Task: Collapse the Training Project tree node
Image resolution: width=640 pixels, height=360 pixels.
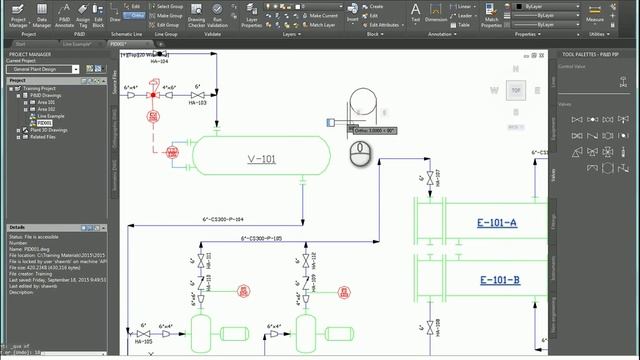Action: click(x=11, y=89)
